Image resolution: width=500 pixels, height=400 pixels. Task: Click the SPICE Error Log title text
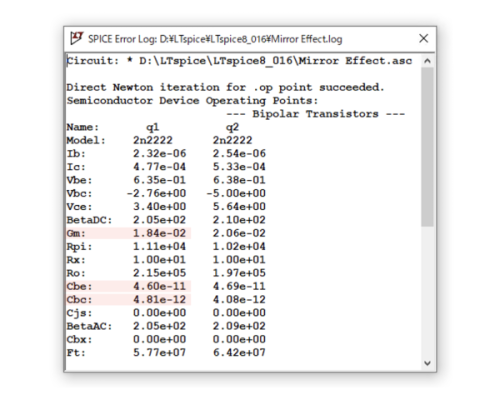click(215, 39)
